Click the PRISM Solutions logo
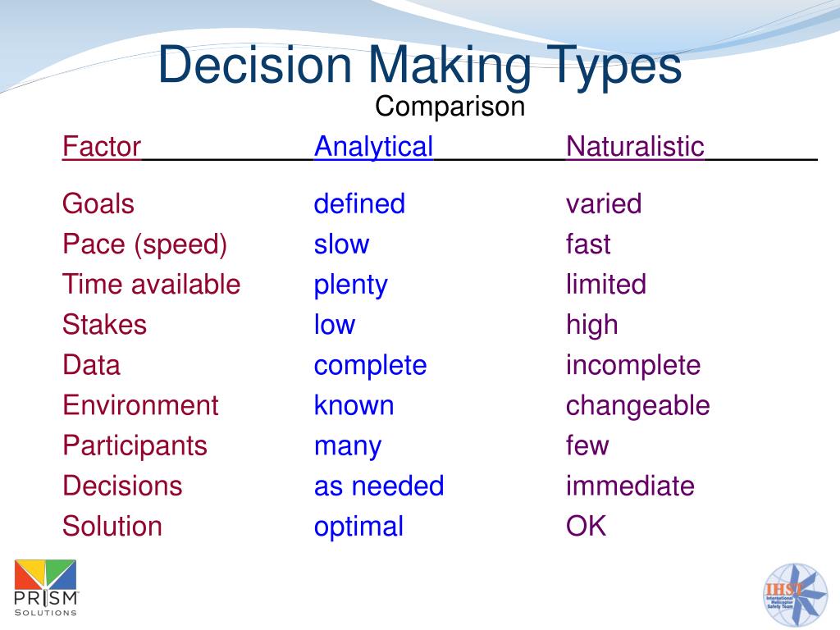 [46, 588]
